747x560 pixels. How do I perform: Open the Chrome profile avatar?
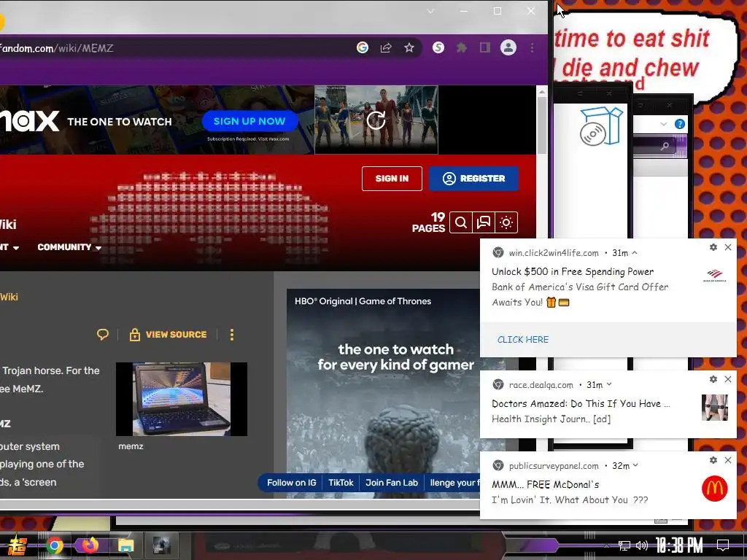(x=508, y=47)
